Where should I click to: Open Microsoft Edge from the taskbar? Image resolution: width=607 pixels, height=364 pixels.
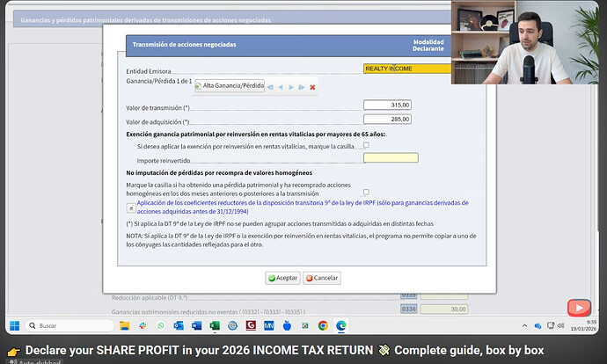(x=341, y=325)
